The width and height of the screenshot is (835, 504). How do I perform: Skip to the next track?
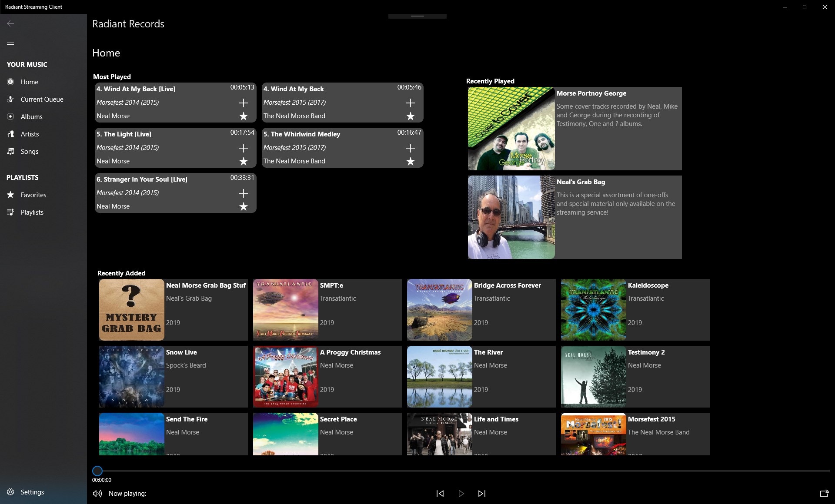pos(481,494)
